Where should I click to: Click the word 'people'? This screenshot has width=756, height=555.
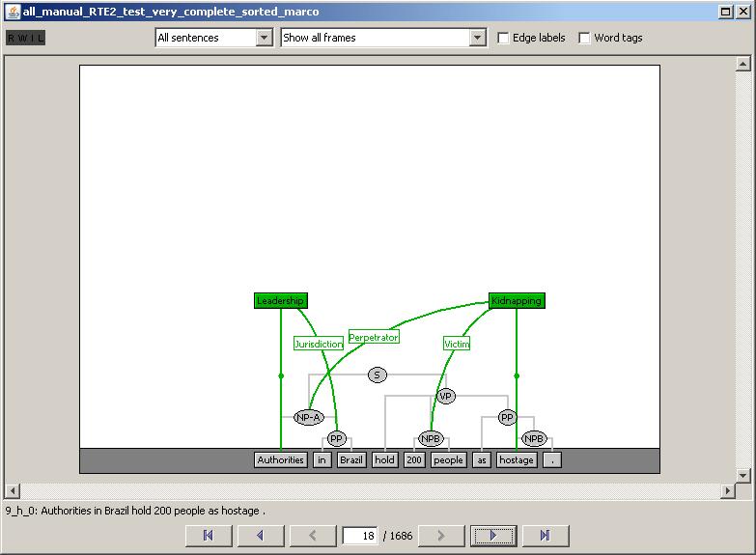[x=448, y=459]
